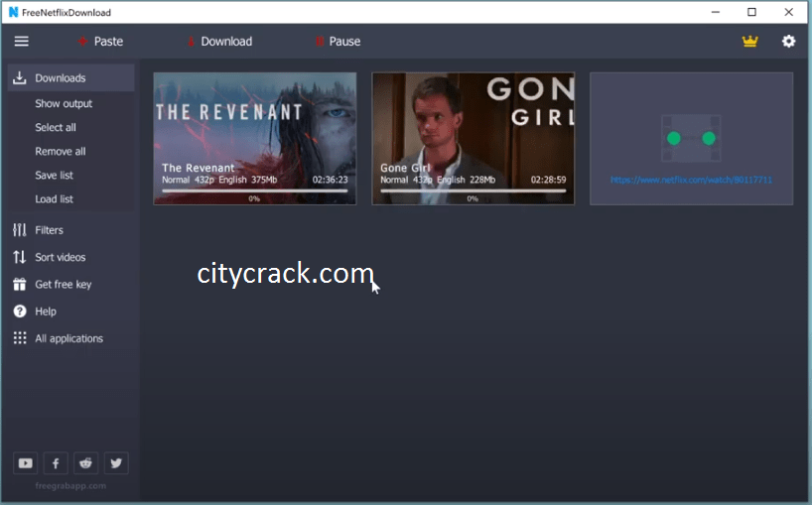Image resolution: width=812 pixels, height=505 pixels.
Task: Click the Filters sliders icon
Action: [x=20, y=230]
